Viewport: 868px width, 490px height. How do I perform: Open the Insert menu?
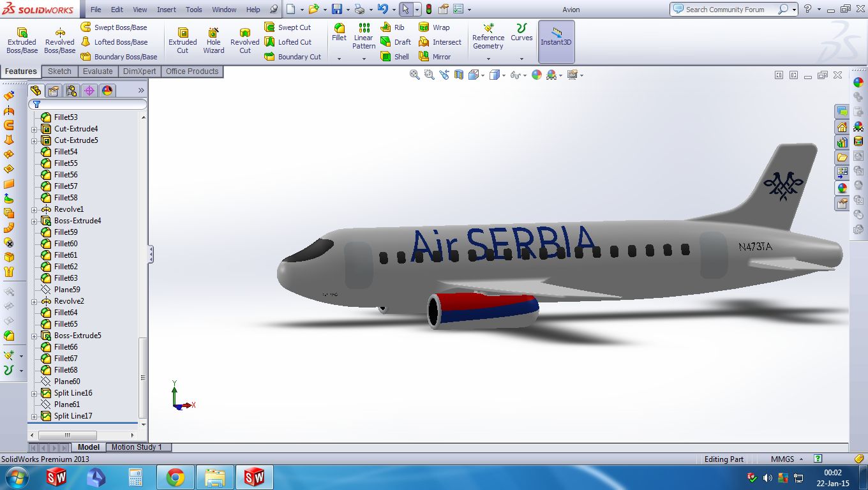point(166,9)
